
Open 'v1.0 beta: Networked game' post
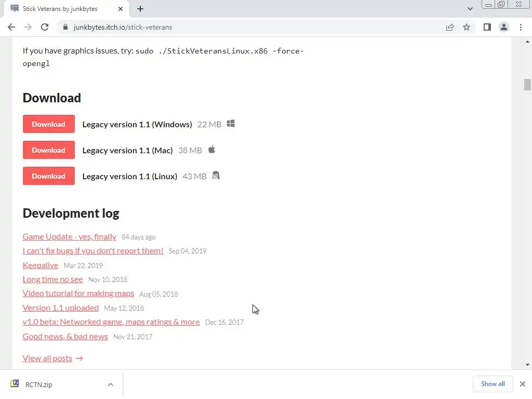[x=111, y=322]
